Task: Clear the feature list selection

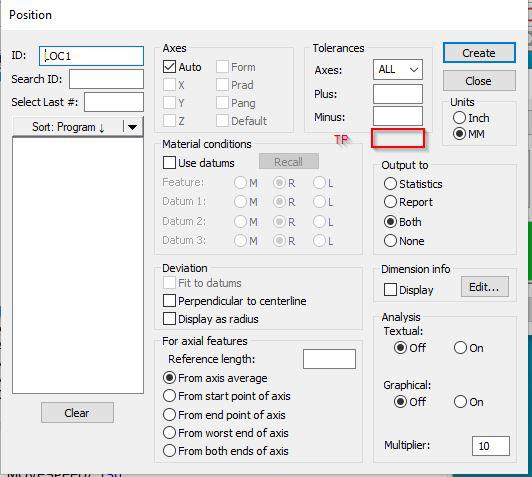Action: 77,413
